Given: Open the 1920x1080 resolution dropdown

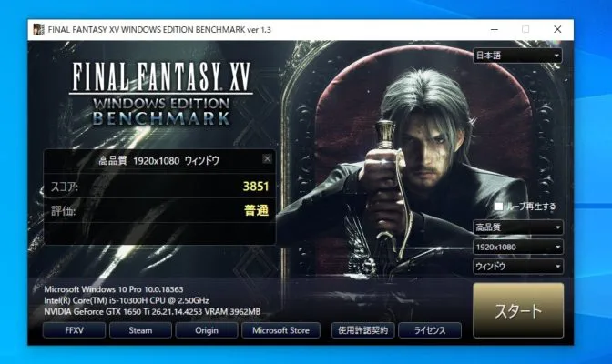Looking at the screenshot, I should [x=517, y=247].
